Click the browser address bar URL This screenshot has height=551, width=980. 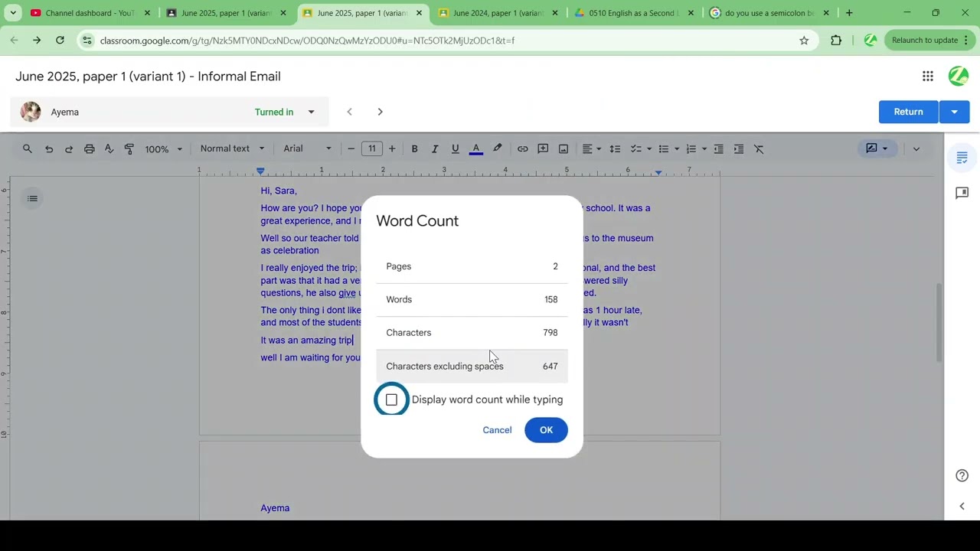pyautogui.click(x=307, y=41)
